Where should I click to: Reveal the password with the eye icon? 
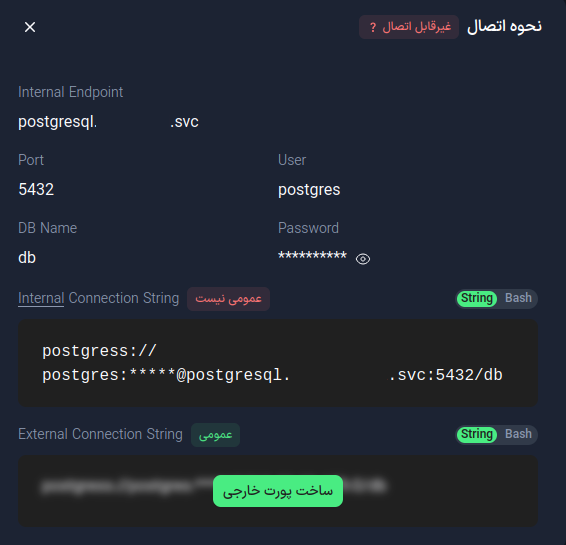[x=363, y=259]
